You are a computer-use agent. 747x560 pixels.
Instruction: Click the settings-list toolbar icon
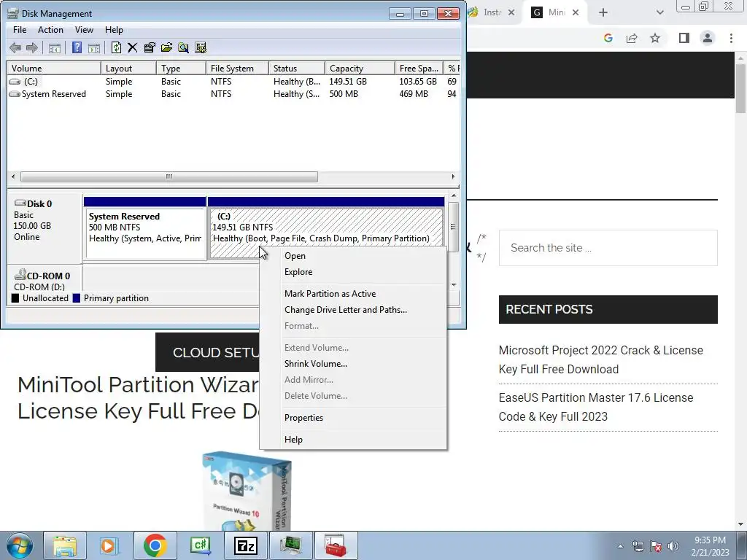[x=201, y=47]
